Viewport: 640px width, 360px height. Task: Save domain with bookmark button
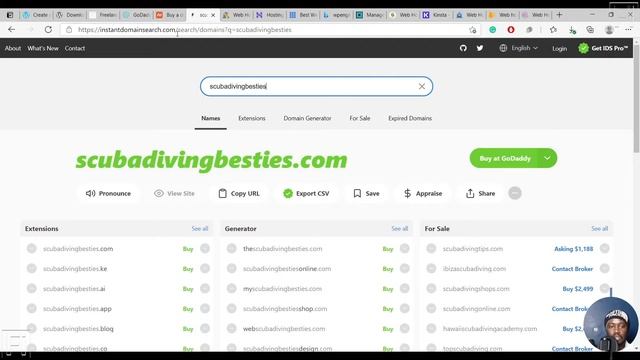click(366, 193)
